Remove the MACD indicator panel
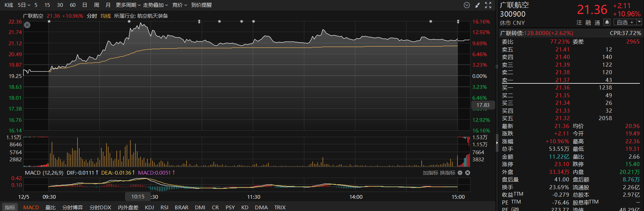Image resolution: width=644 pixels, height=211 pixels. click(x=467, y=173)
